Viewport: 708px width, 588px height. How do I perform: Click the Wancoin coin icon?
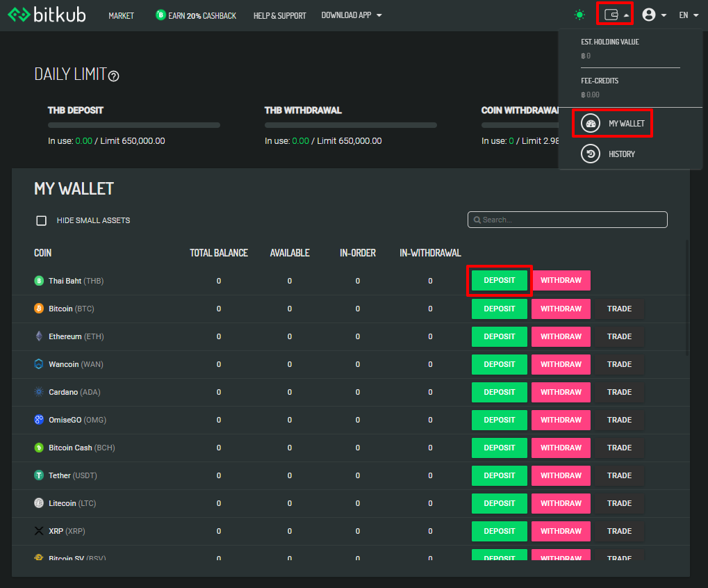point(39,364)
